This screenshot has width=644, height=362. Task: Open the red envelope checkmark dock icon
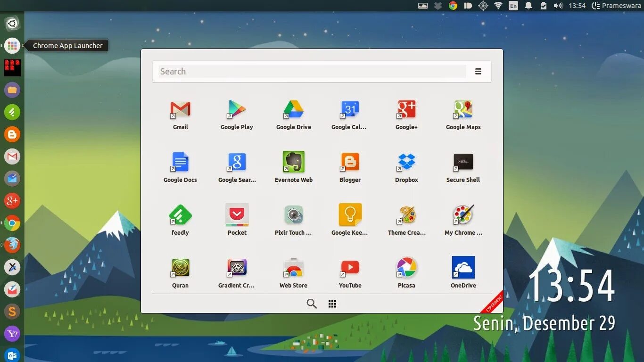click(x=12, y=289)
